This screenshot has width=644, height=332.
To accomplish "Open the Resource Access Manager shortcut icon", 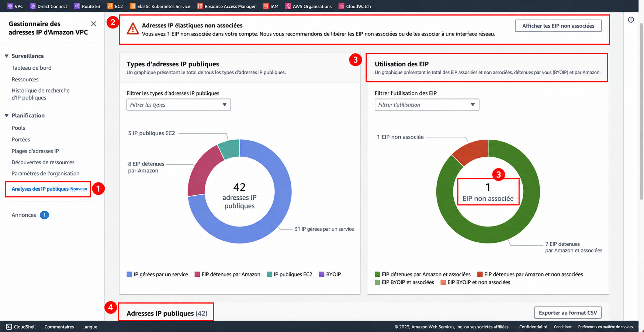I will 200,6.
